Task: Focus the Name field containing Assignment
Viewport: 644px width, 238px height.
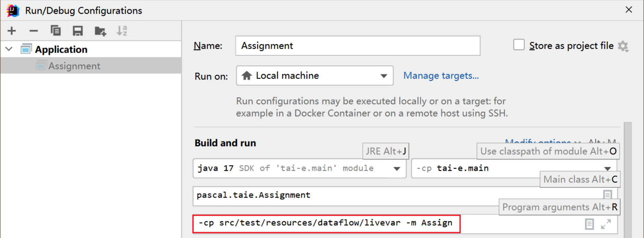Action: click(x=358, y=46)
